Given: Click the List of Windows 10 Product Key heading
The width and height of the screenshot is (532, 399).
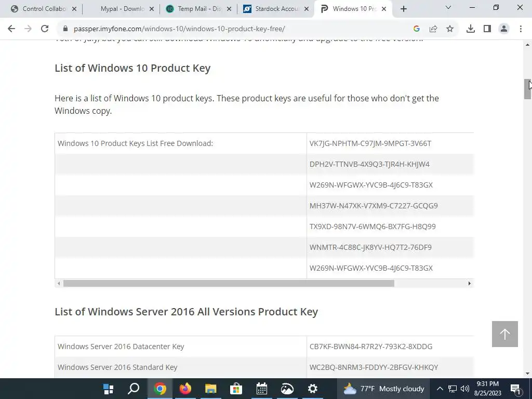Looking at the screenshot, I should click(x=132, y=68).
